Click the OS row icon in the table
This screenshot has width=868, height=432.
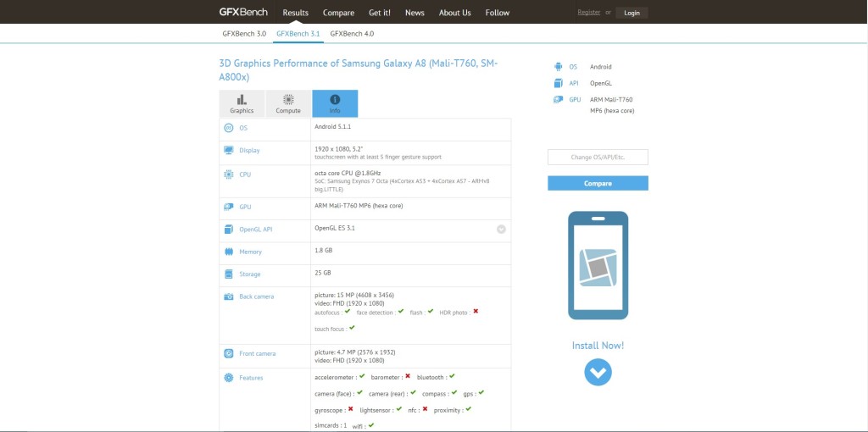point(229,128)
